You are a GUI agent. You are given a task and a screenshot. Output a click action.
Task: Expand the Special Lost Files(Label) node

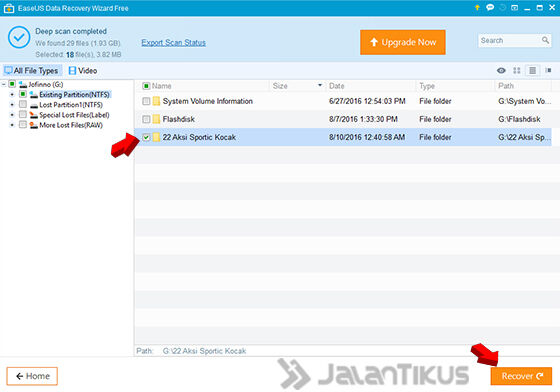tap(12, 115)
